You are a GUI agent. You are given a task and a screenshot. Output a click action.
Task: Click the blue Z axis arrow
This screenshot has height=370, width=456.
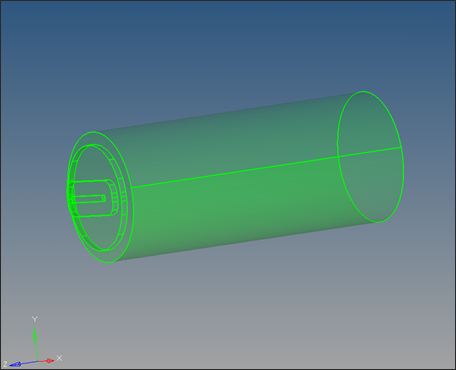(x=23, y=363)
